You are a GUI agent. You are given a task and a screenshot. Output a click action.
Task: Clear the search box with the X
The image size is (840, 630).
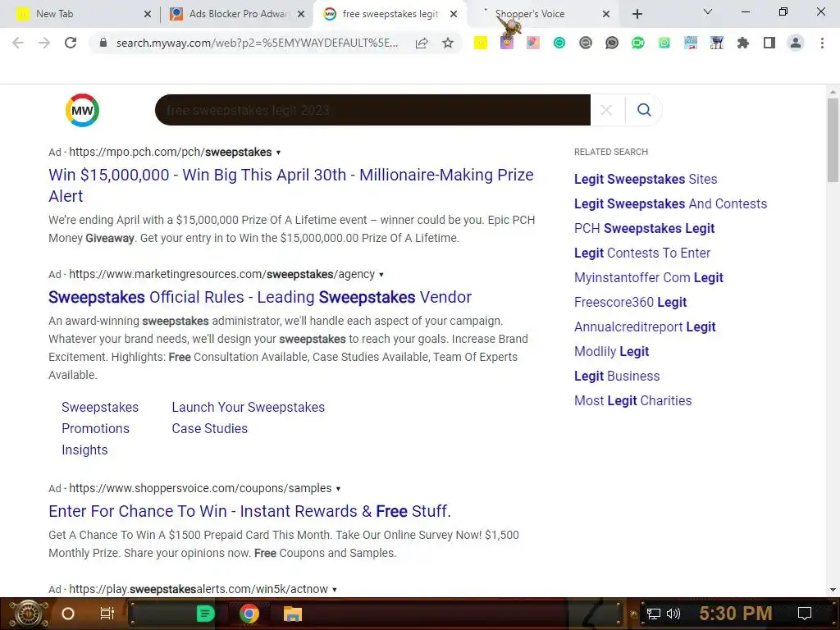(606, 110)
